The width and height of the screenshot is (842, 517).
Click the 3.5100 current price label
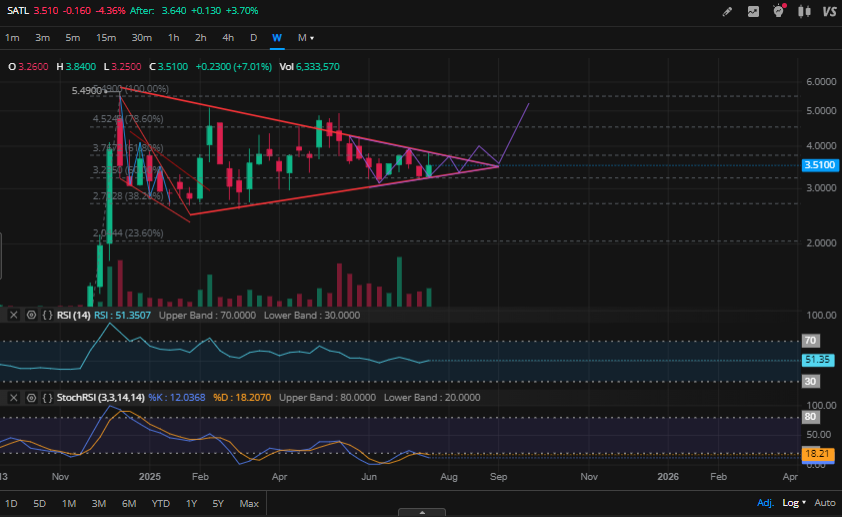click(x=820, y=165)
